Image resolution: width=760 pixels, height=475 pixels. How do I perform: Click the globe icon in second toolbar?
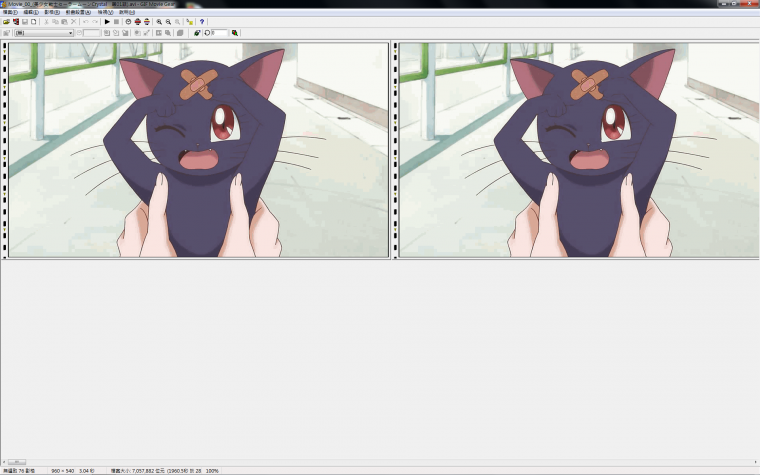tap(197, 33)
